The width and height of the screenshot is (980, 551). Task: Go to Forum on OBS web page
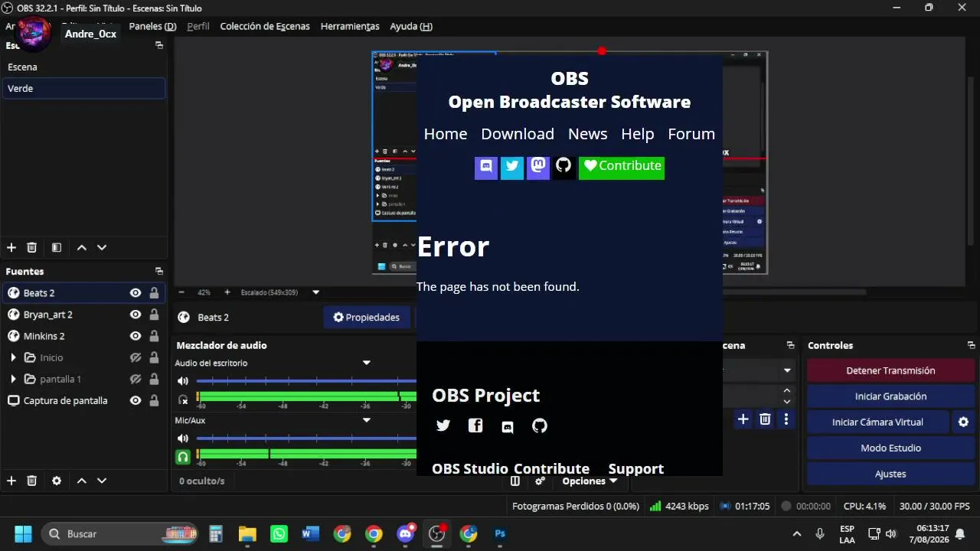(691, 134)
